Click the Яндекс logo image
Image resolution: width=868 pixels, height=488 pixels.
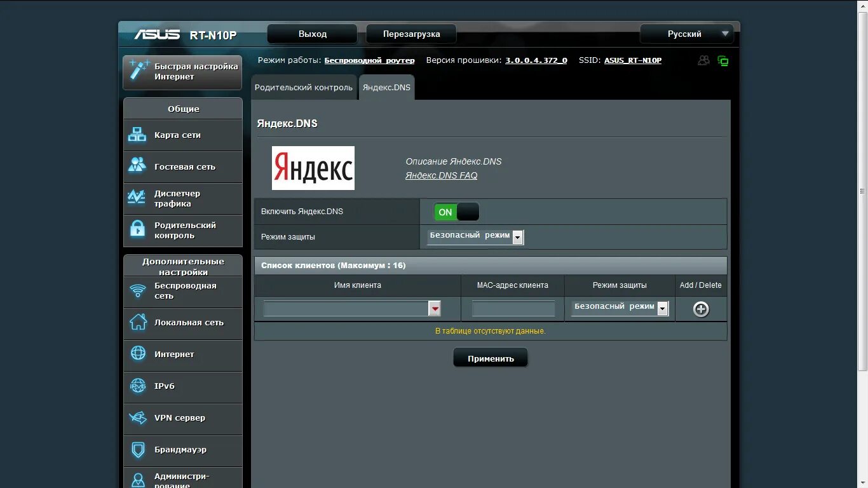[313, 168]
